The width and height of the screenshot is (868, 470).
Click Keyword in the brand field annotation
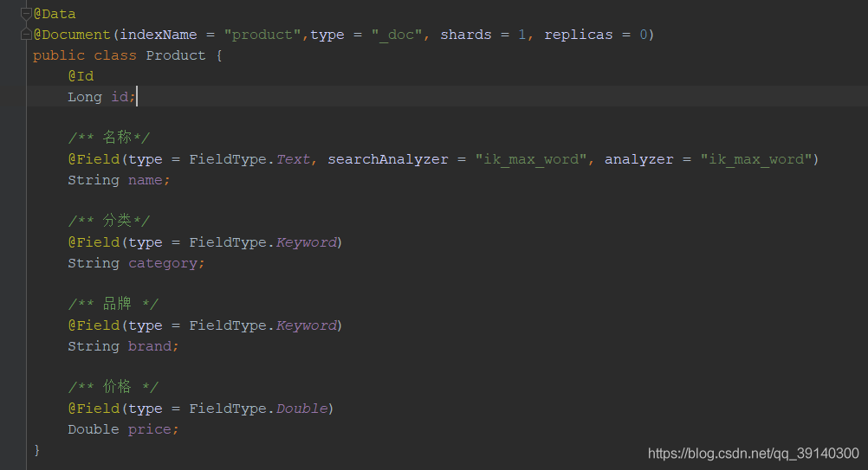click(x=306, y=325)
